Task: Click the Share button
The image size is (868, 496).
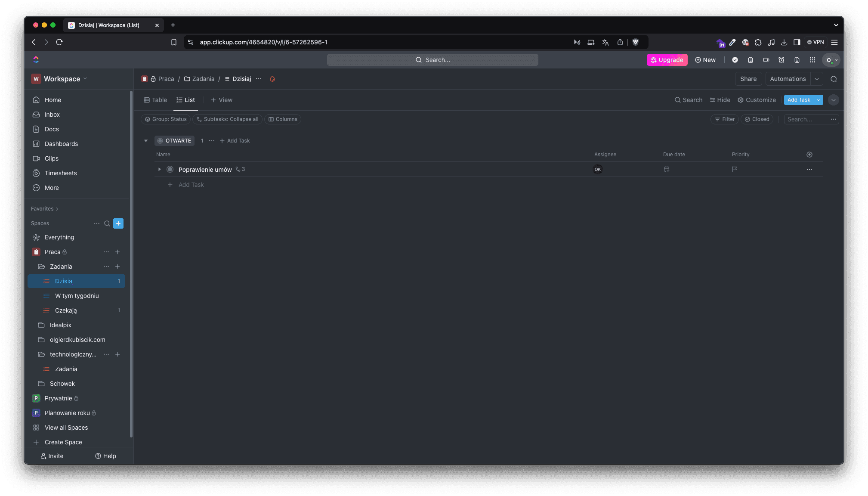Action: tap(748, 79)
